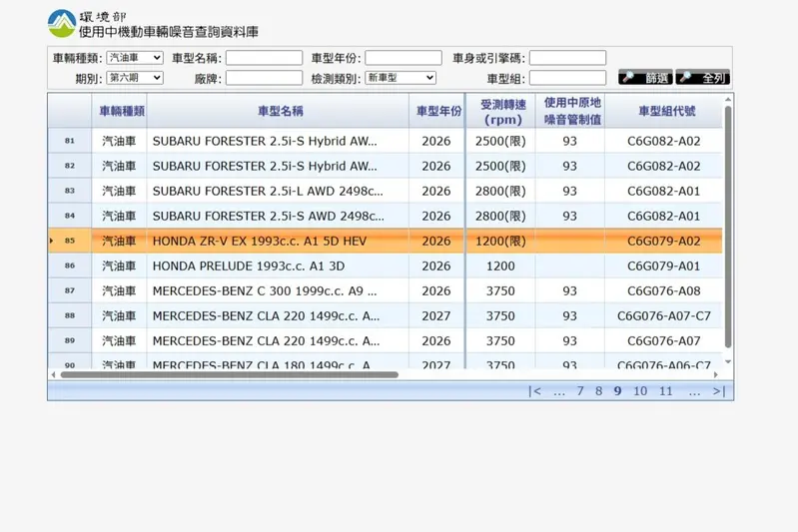Select current page 9 link
This screenshot has height=532, width=798.
pyautogui.click(x=617, y=391)
